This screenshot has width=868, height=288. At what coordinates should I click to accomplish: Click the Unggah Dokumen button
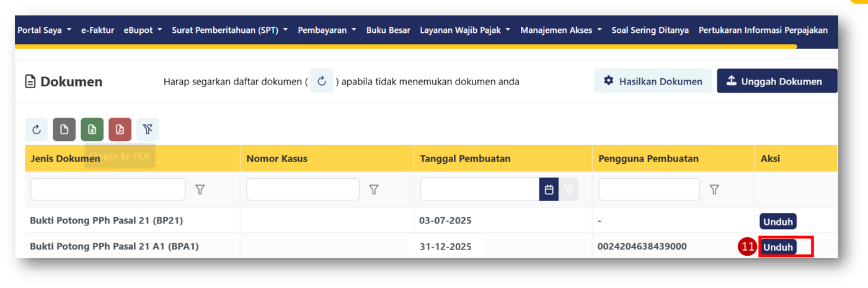click(777, 81)
